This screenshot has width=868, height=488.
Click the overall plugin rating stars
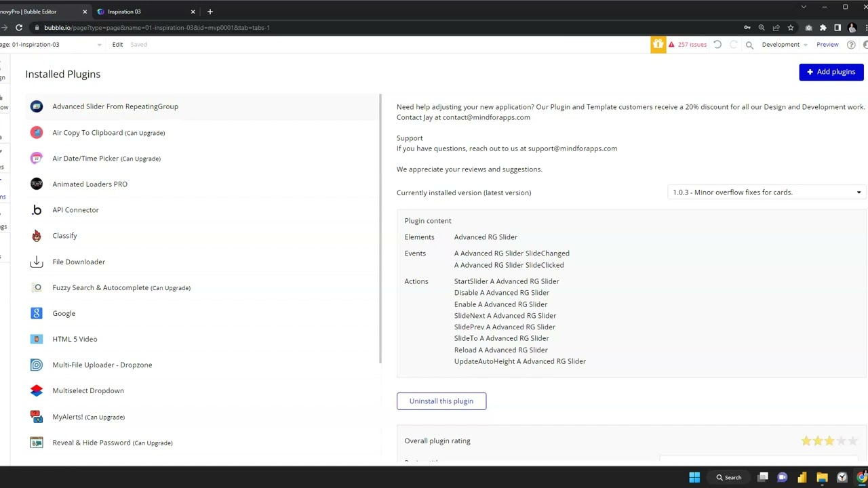[x=829, y=441]
